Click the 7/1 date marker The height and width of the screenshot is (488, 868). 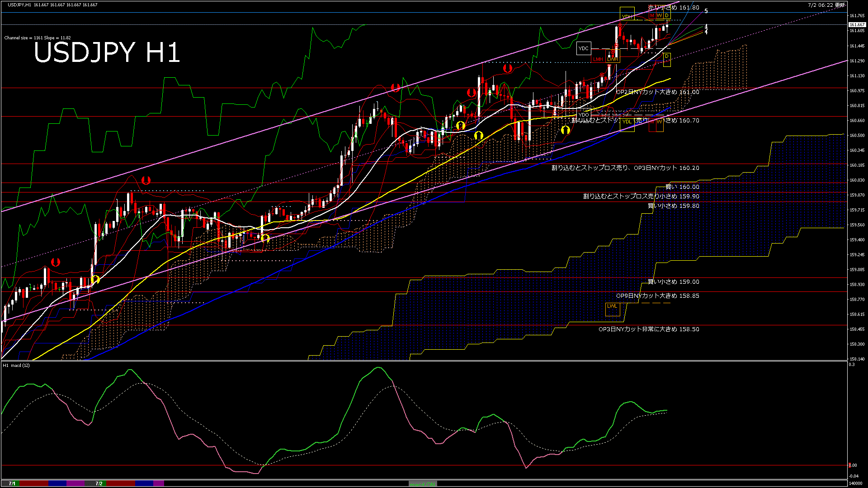click(12, 483)
